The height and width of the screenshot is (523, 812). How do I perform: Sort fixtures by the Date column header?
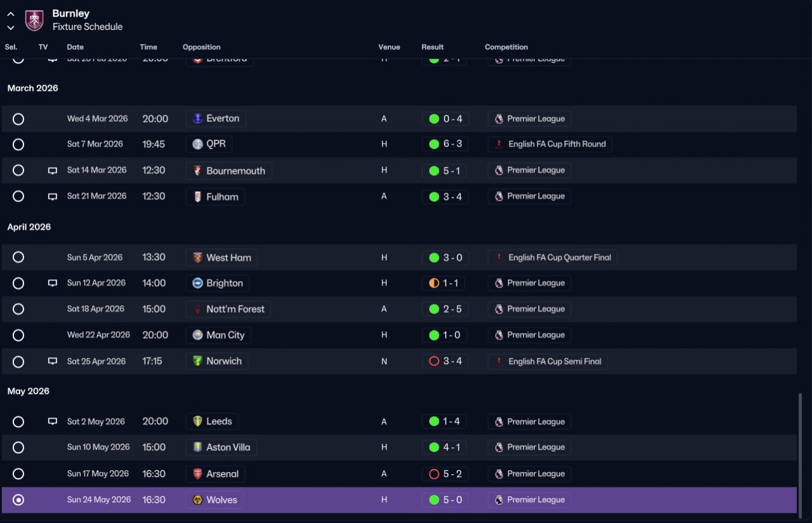pos(75,47)
